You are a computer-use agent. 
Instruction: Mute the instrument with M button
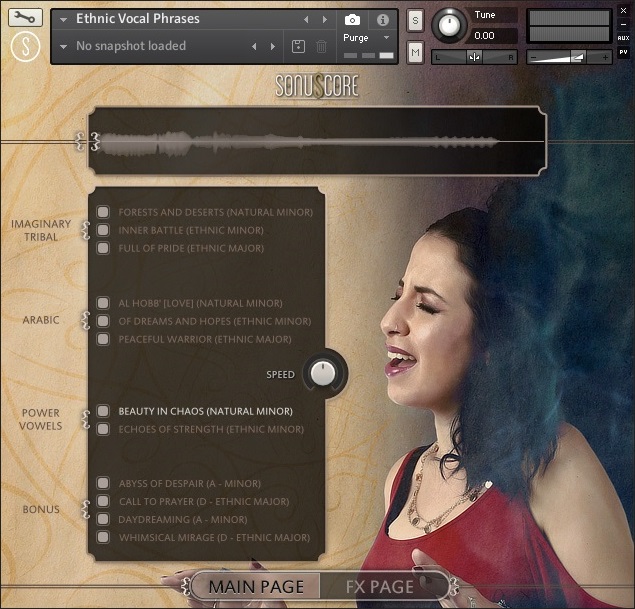click(x=415, y=52)
